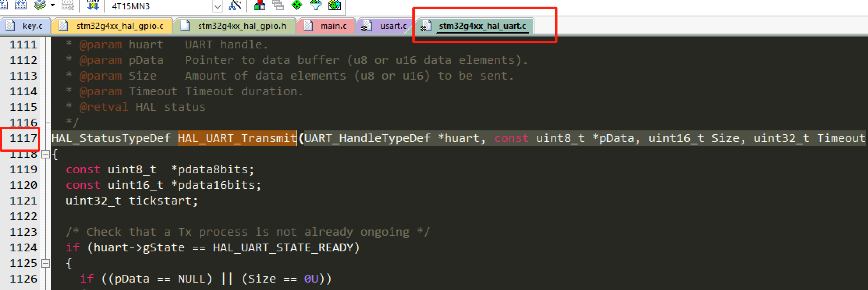The image size is (868, 290).
Task: Click the greyed Stop build icon
Action: tap(68, 5)
